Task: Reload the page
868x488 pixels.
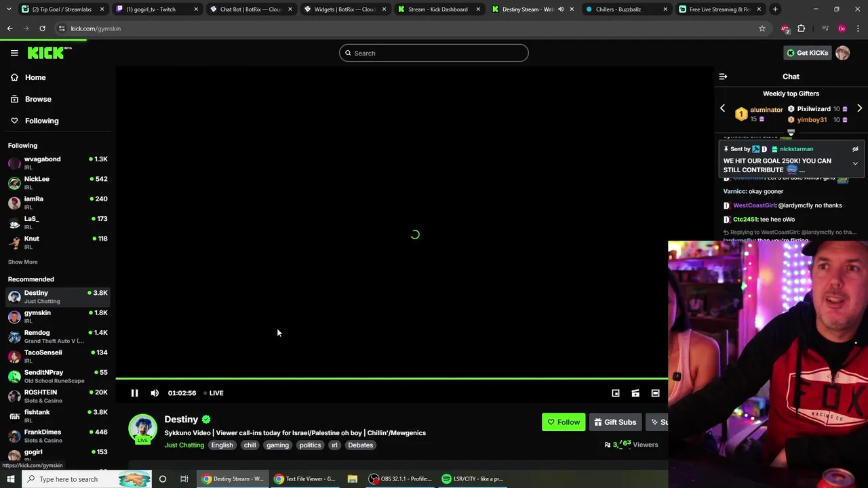Action: click(42, 28)
